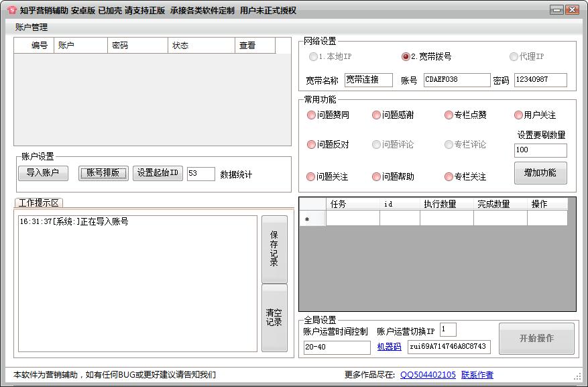Click the 任务 column header

353,204
